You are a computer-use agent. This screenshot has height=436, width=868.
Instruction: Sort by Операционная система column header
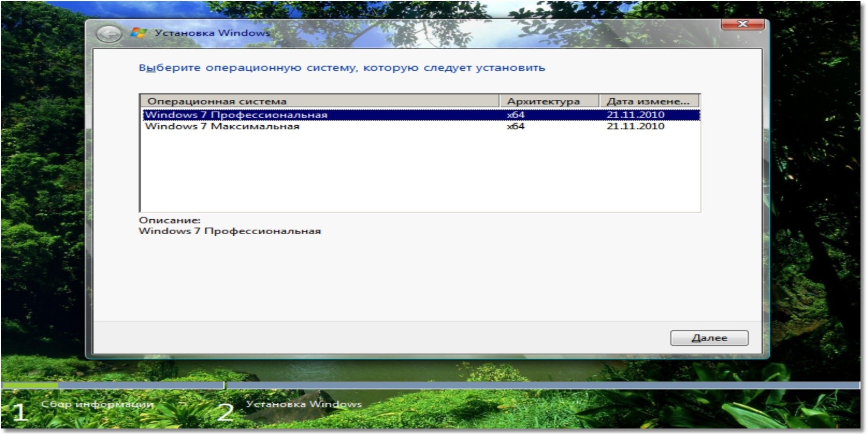point(320,101)
